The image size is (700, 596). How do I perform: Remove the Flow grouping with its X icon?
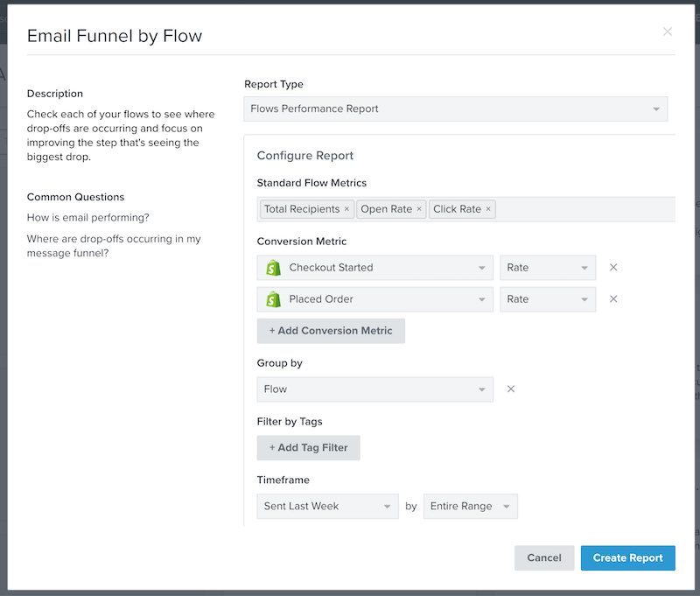[511, 389]
